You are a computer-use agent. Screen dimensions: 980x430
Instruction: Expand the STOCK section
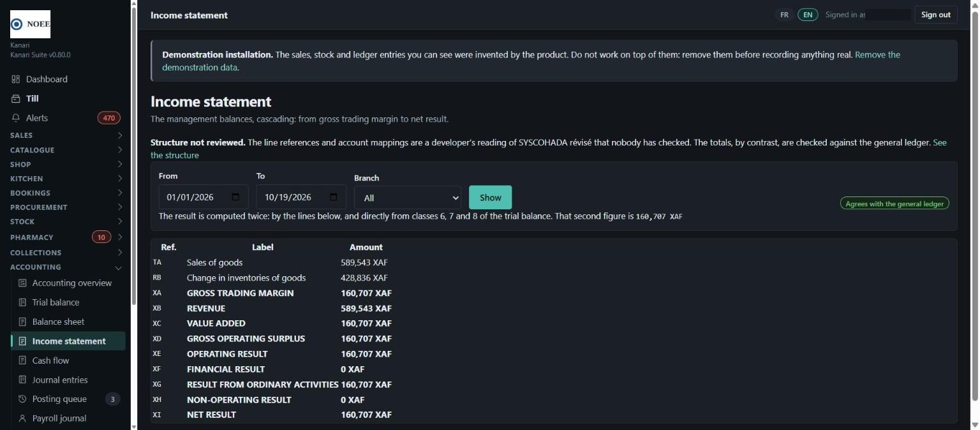click(66, 222)
